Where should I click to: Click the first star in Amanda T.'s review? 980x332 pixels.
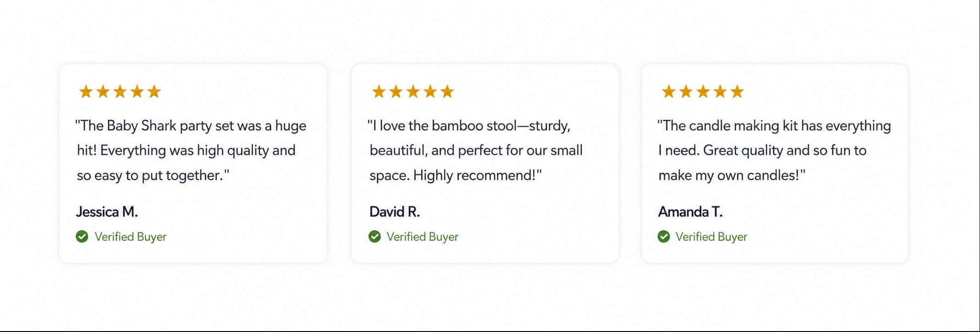click(669, 91)
